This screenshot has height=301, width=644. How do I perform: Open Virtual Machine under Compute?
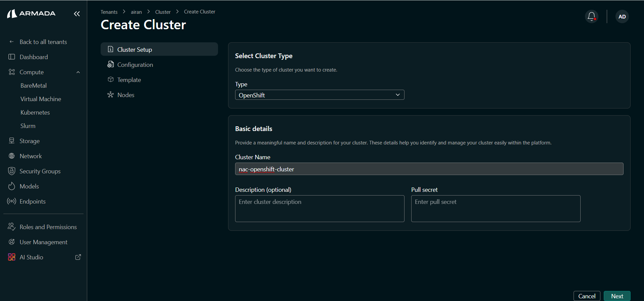point(41,99)
